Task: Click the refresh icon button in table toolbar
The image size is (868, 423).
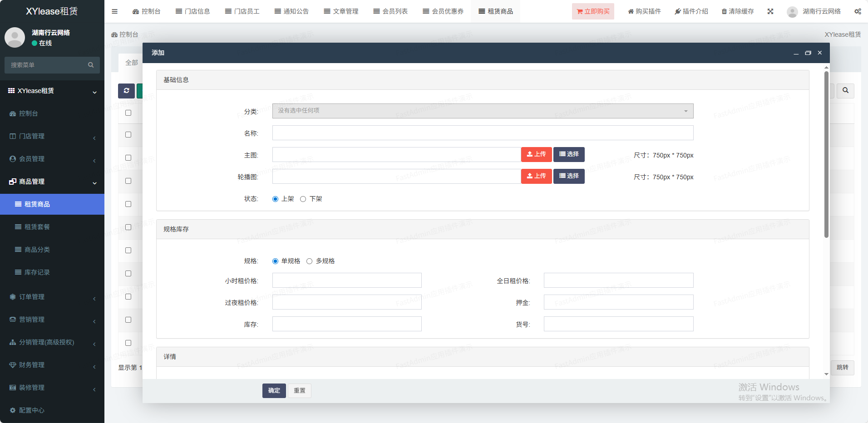Action: (126, 91)
